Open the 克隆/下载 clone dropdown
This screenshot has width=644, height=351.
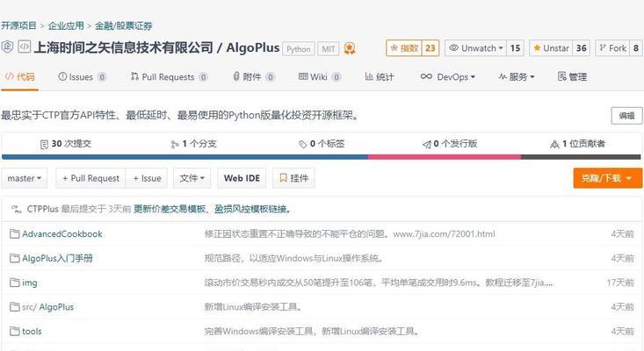tap(608, 178)
